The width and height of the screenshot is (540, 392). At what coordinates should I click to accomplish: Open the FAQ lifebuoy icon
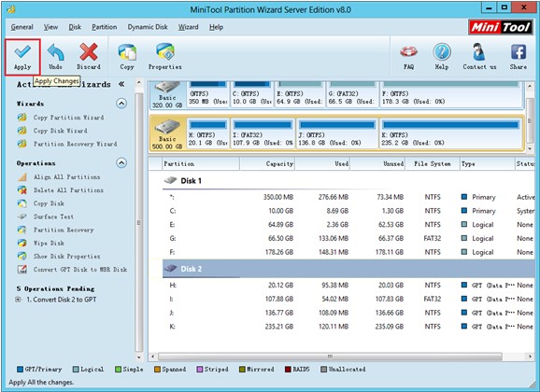tap(409, 52)
